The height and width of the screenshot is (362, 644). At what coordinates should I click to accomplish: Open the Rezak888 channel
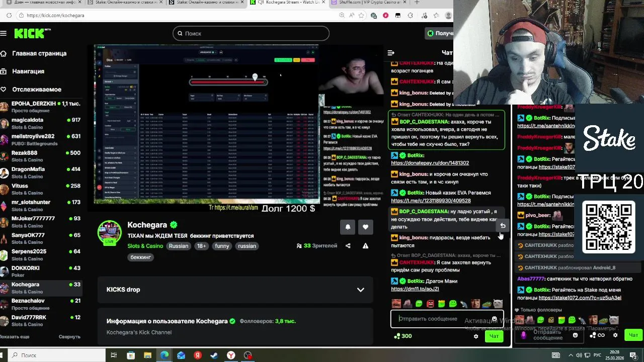40,156
